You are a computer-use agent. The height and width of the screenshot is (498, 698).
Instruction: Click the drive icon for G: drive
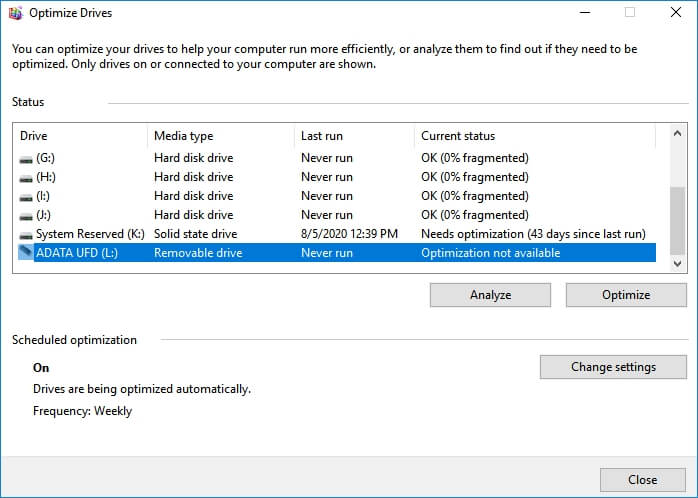pos(26,158)
